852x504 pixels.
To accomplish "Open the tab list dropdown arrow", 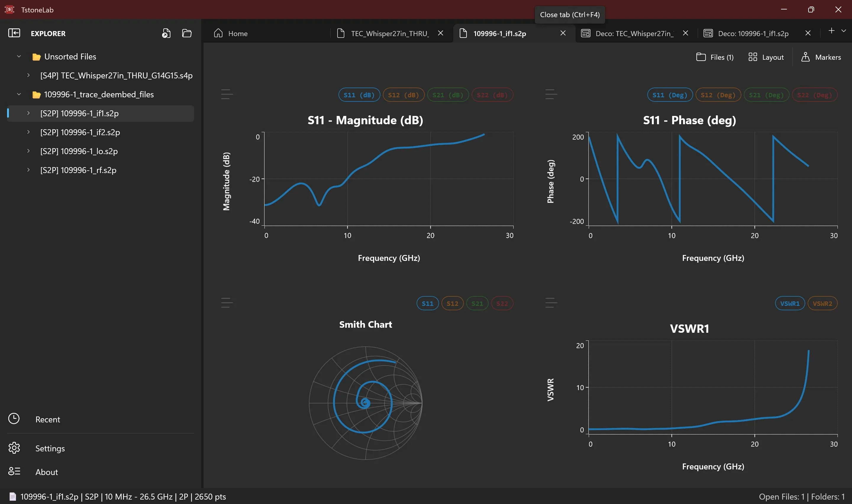I will coord(843,31).
